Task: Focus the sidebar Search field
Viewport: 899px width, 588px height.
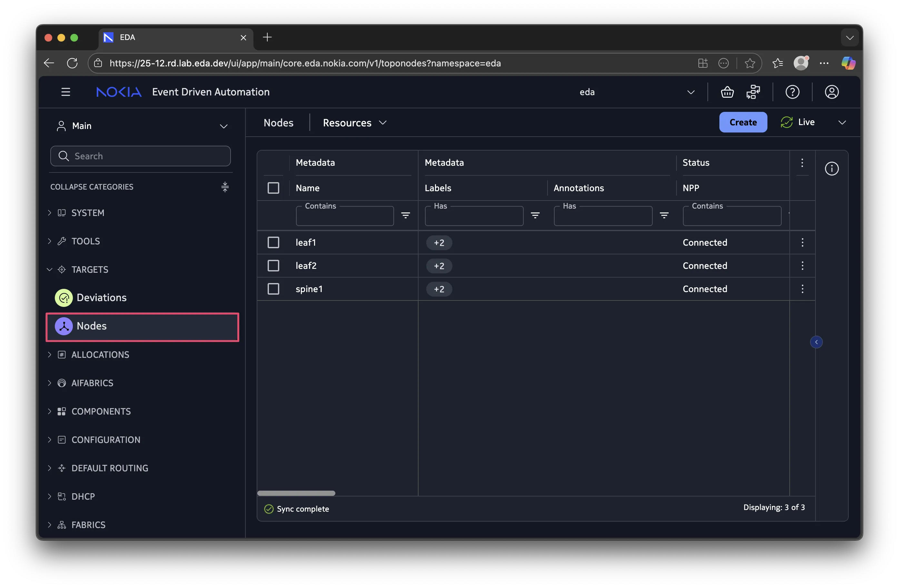Action: (x=140, y=156)
